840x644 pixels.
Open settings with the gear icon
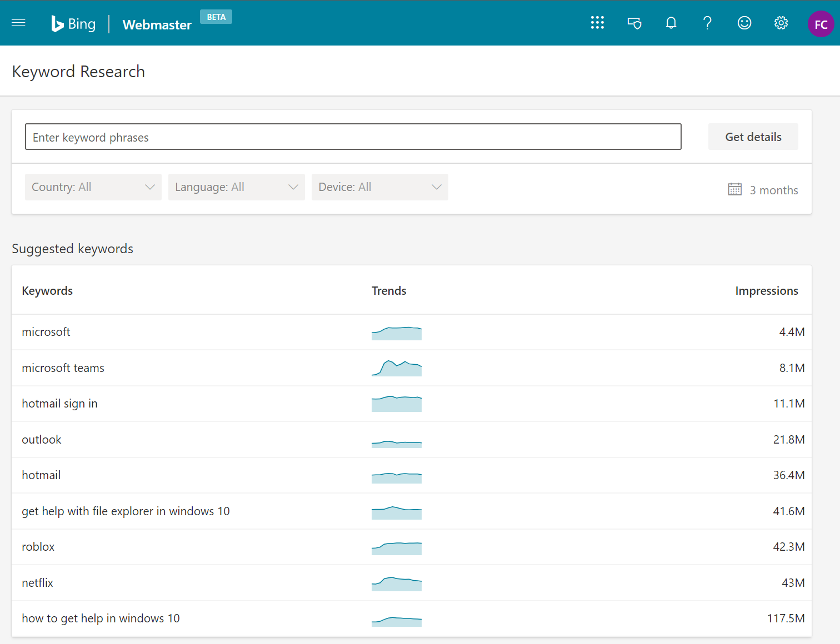(781, 23)
